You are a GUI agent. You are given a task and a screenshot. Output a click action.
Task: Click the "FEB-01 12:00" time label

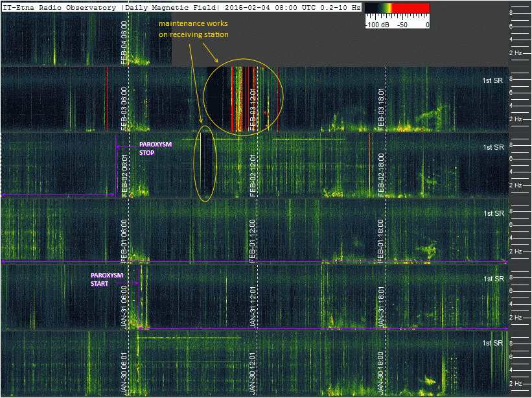[253, 241]
